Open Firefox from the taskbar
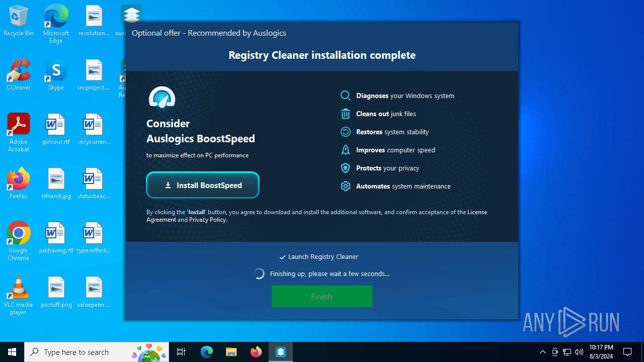Screen dimensions: 644x362 [x=256, y=352]
